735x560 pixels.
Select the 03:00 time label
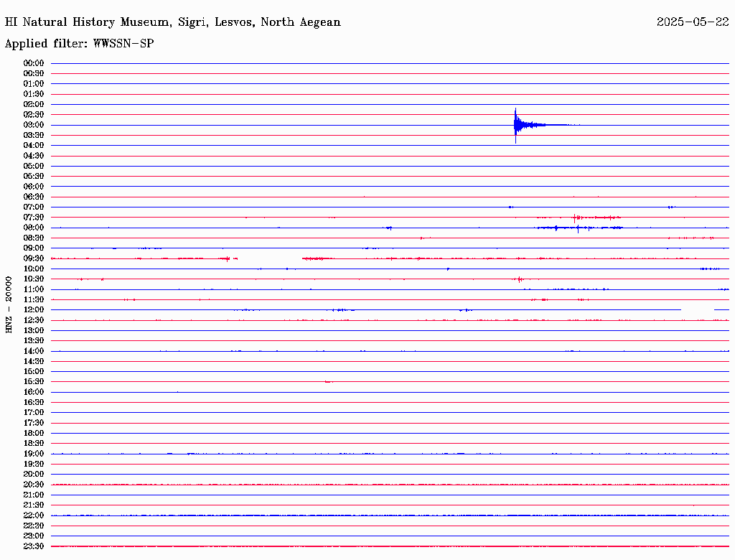point(34,125)
